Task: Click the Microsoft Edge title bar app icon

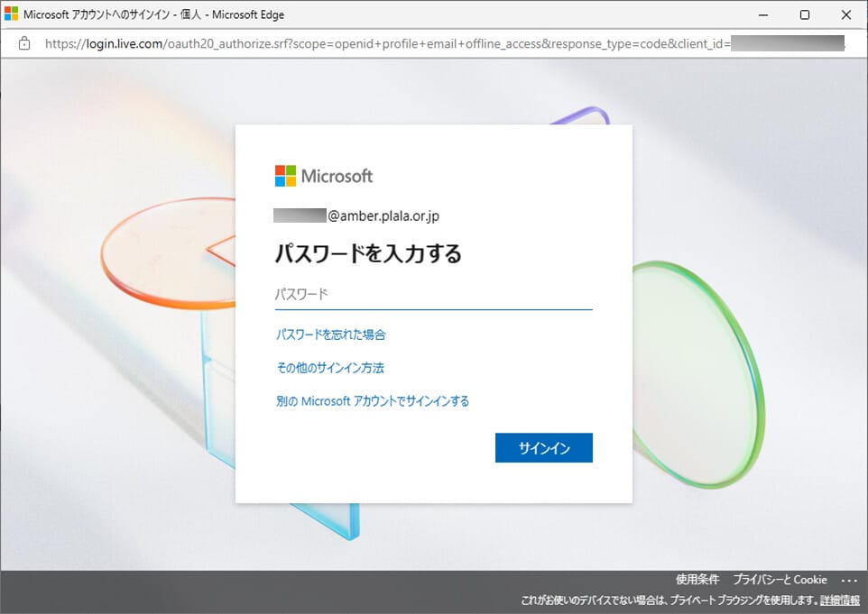Action: pos(11,14)
